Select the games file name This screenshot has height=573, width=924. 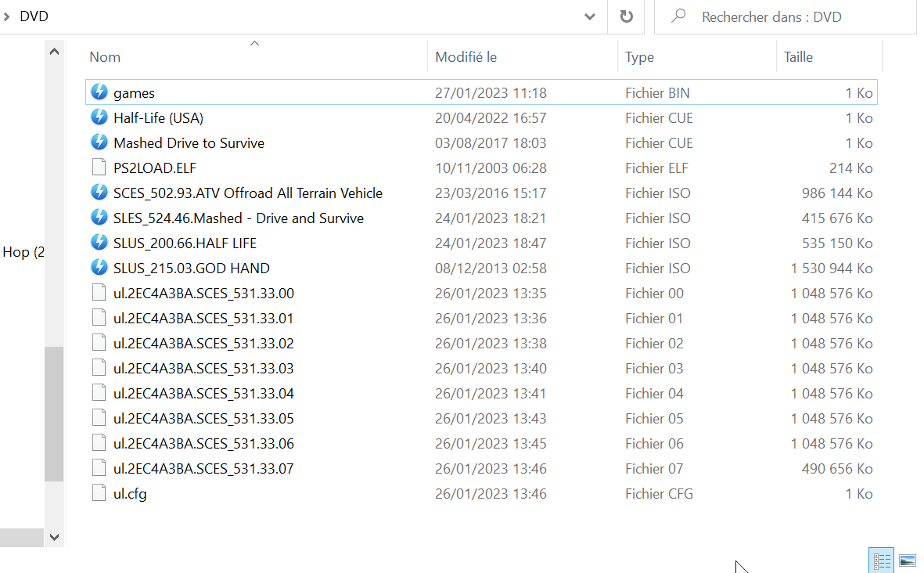tap(135, 93)
